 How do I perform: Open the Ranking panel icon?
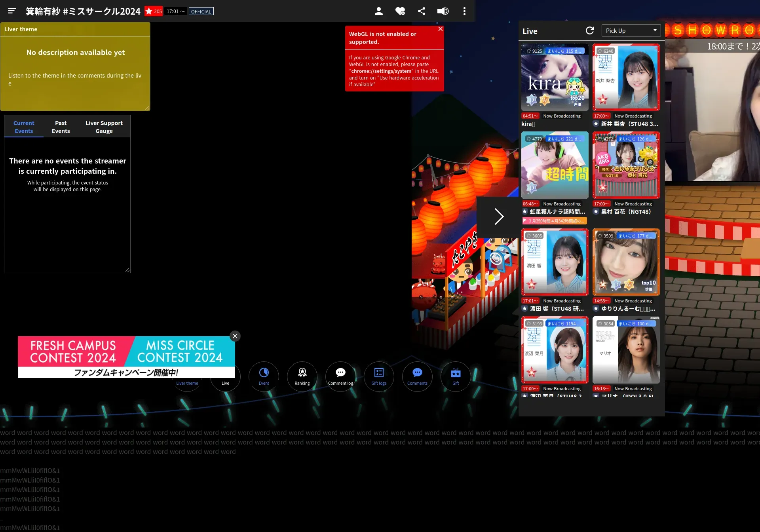[302, 376]
